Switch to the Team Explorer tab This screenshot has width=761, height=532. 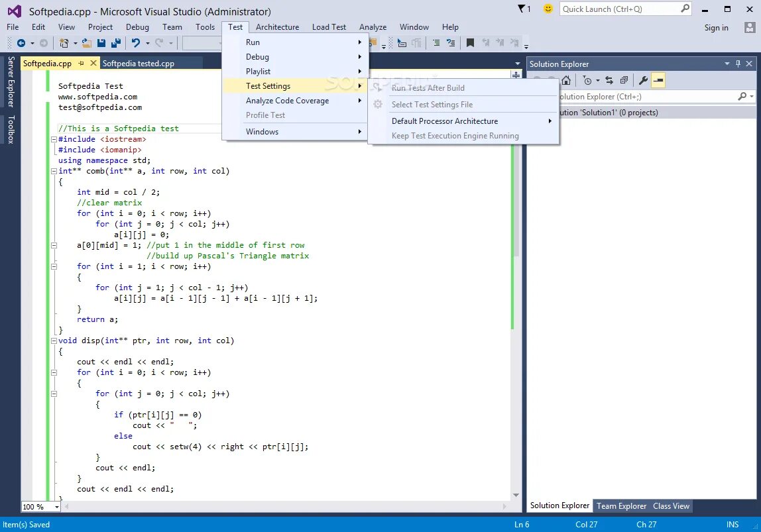point(621,505)
